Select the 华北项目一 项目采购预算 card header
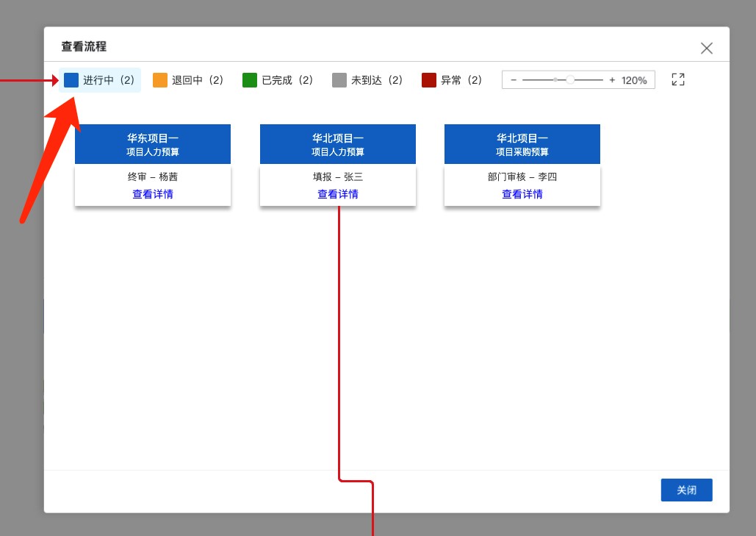756x536 pixels. [x=522, y=144]
